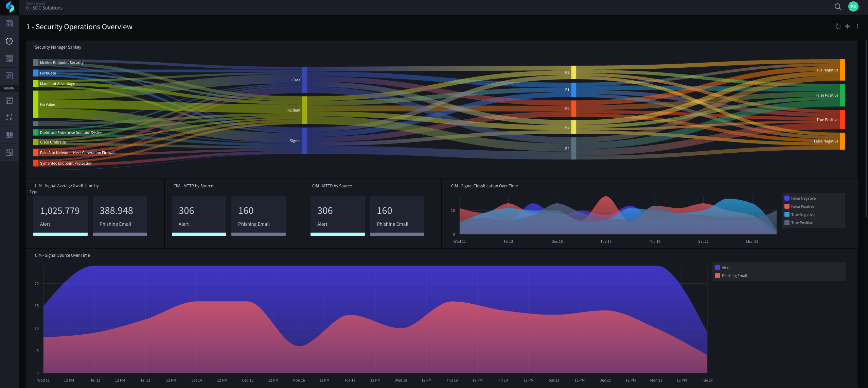This screenshot has height=388, width=868.
Task: Click the Incident node color bar in Sankey
Action: point(305,110)
